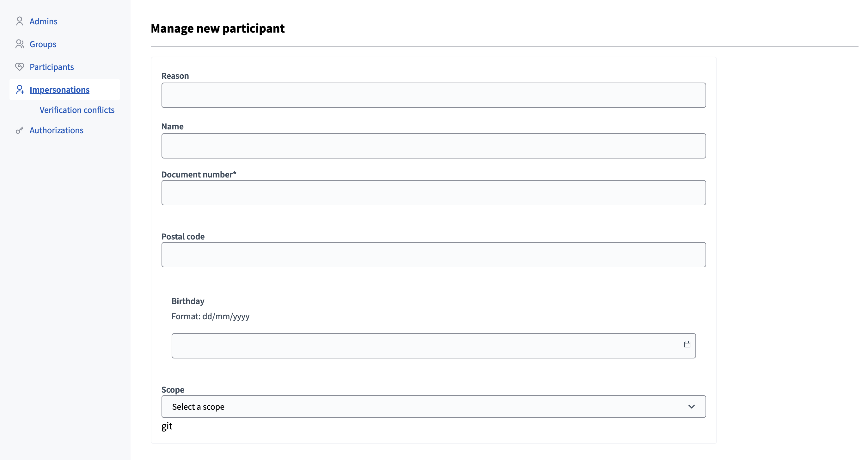This screenshot has height=460, width=868.
Task: Select the Postal code input field
Action: click(x=434, y=255)
